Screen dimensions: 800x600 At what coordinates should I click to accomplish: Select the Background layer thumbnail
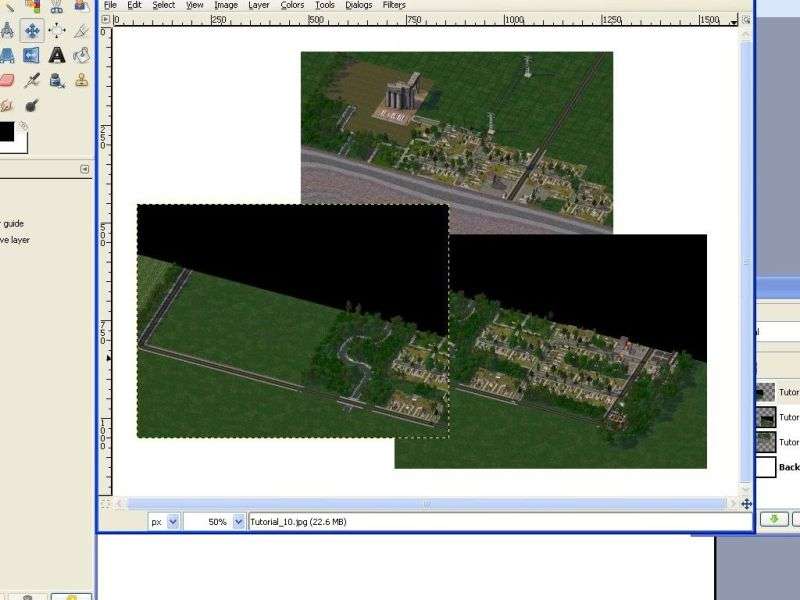tap(765, 467)
